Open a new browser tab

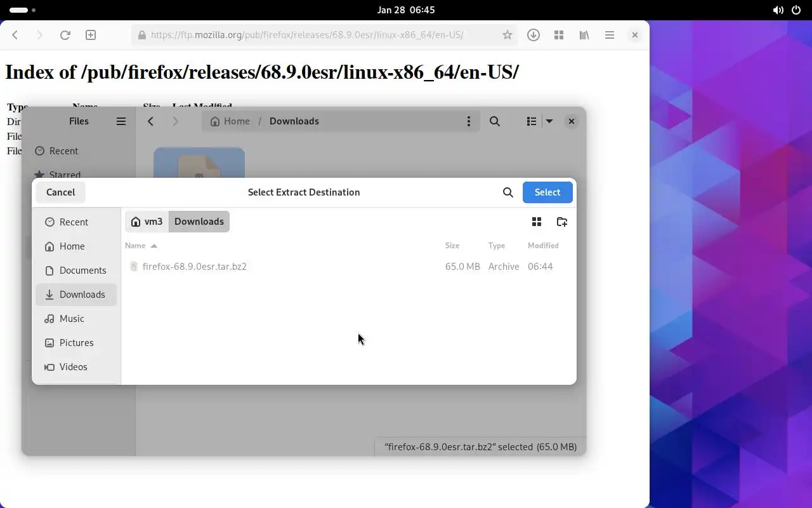[x=91, y=35]
